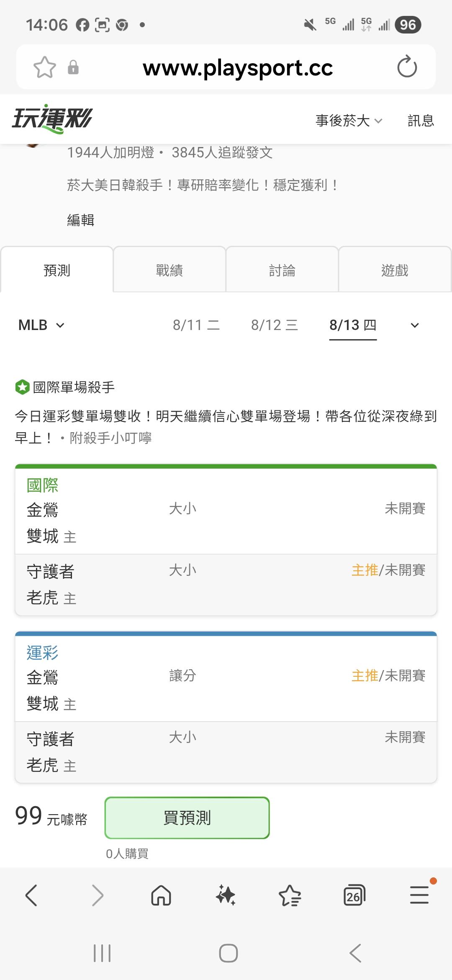This screenshot has height=980, width=452.
Task: Expand more dates chevron
Action: click(x=415, y=325)
